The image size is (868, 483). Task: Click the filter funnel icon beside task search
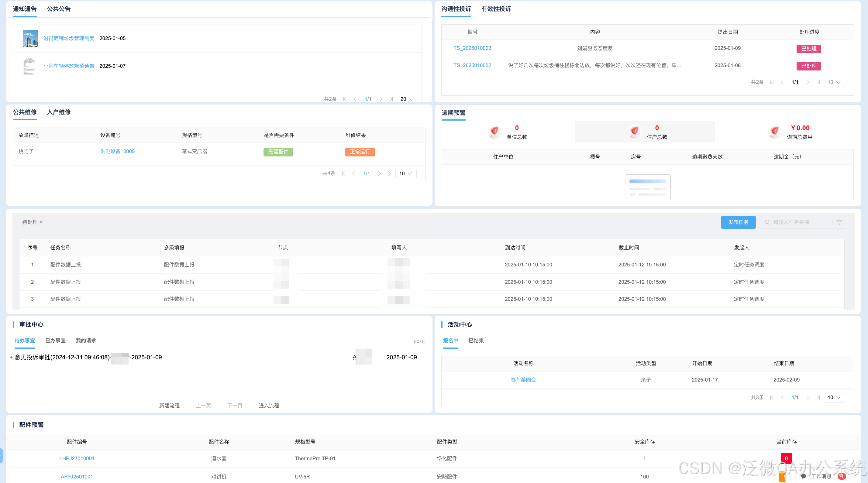pyautogui.click(x=839, y=222)
